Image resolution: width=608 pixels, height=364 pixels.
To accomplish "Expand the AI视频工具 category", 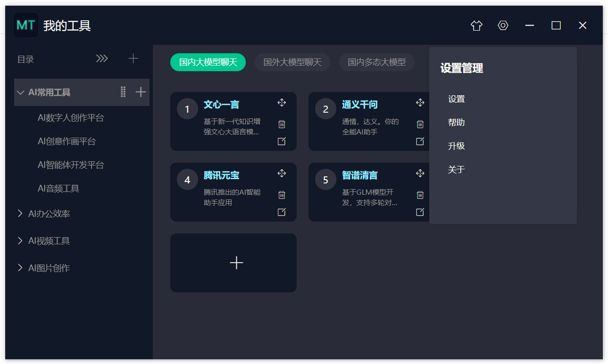I will point(20,241).
